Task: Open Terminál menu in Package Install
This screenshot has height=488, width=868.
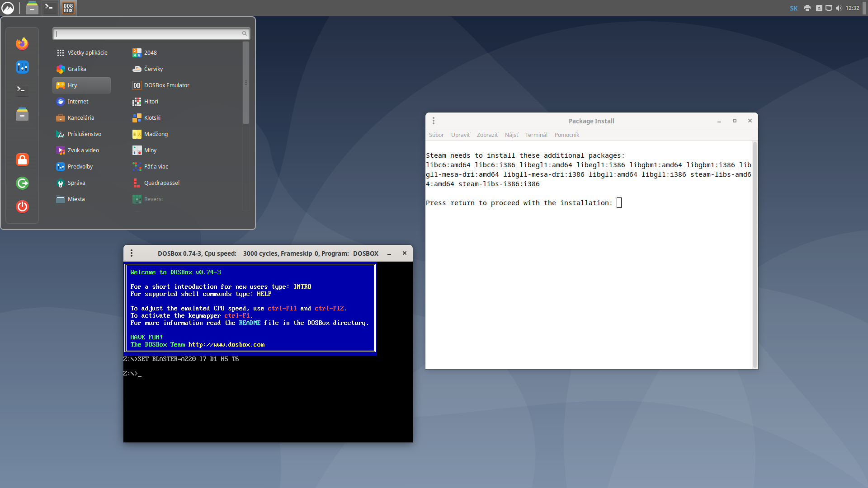Action: coord(536,135)
